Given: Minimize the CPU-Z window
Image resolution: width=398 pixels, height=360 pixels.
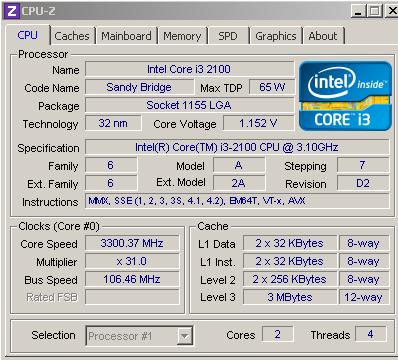Looking at the screenshot, I should [x=359, y=11].
